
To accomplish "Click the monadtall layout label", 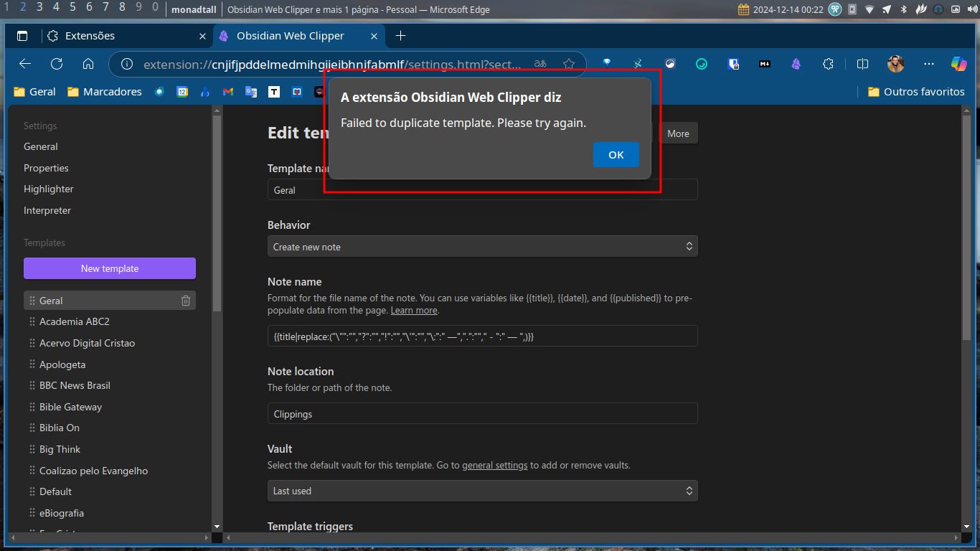I will 193,9.
